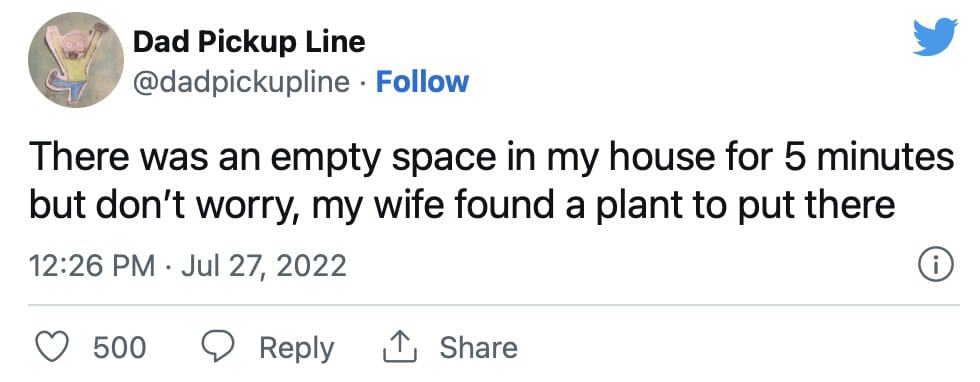This screenshot has height=382, width=980.
Task: Follow the Dad Pickup Line account
Action: (x=422, y=82)
